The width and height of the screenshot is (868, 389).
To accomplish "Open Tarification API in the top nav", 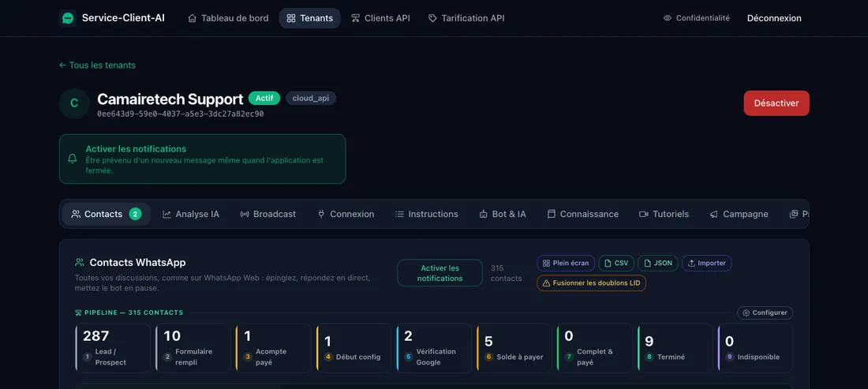I will coord(466,18).
